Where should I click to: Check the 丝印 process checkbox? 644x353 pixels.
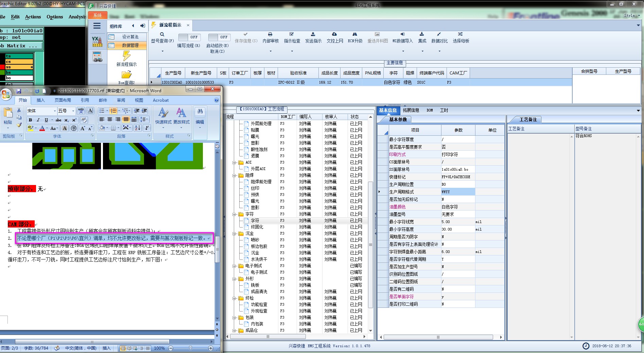coord(246,188)
